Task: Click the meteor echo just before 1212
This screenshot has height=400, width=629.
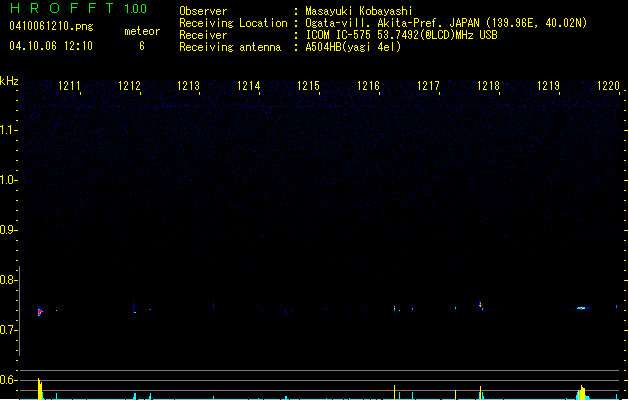Action: click(x=134, y=308)
